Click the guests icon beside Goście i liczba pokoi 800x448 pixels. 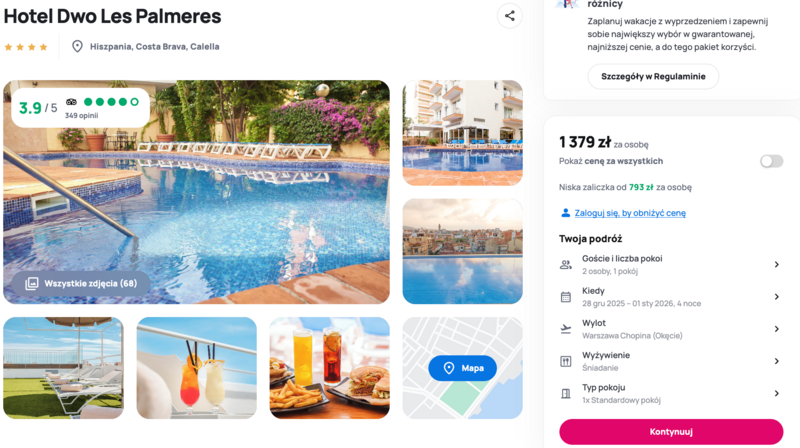(566, 264)
